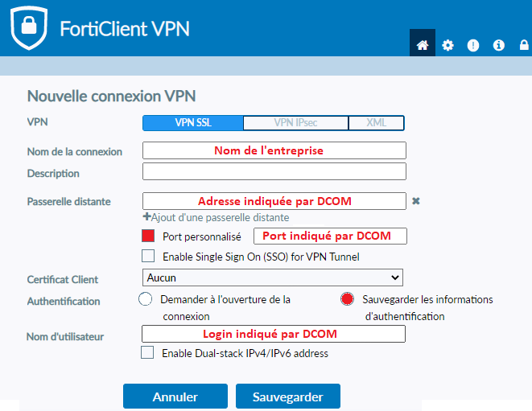Enable Single Sign On for VPN Tunnel
532x411 pixels.
(x=148, y=256)
